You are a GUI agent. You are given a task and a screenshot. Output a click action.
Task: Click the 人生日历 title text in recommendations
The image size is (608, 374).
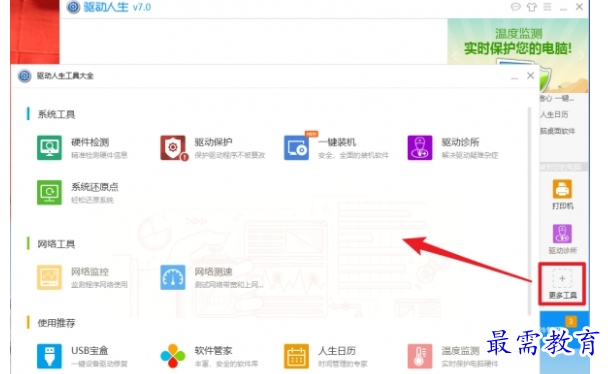337,350
